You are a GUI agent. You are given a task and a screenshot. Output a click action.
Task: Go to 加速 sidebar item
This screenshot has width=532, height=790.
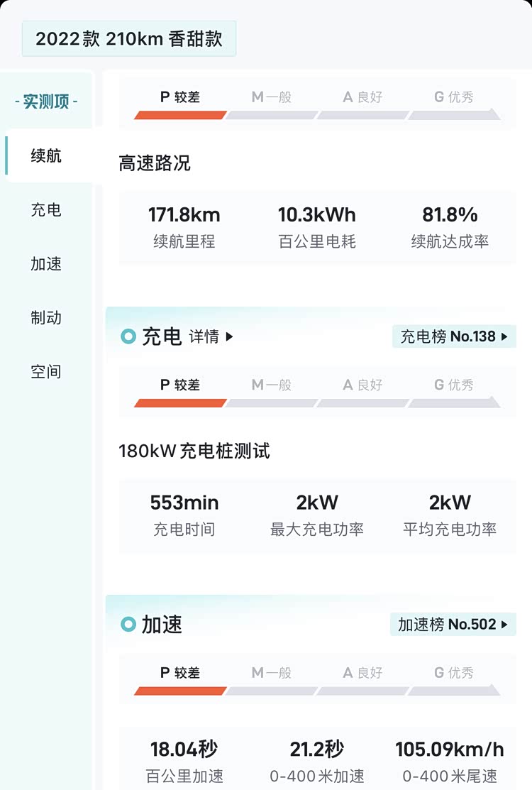[46, 263]
